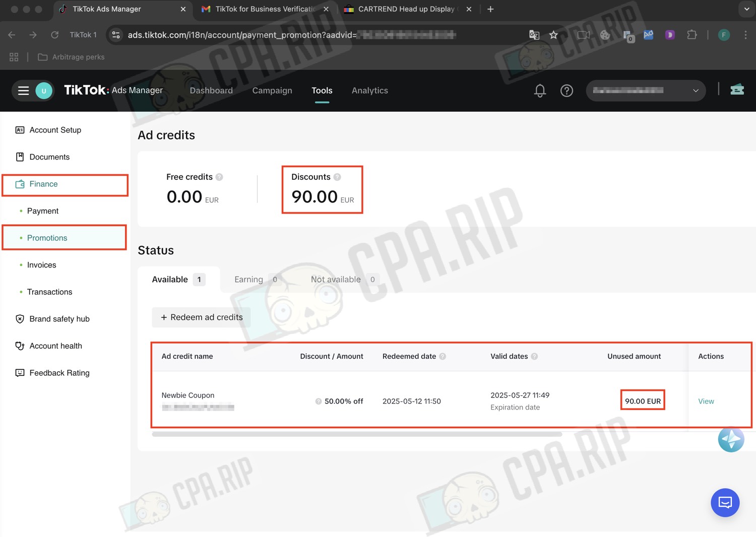Viewport: 756px width, 537px height.
Task: Click Redeem ad credits button
Action: click(202, 317)
